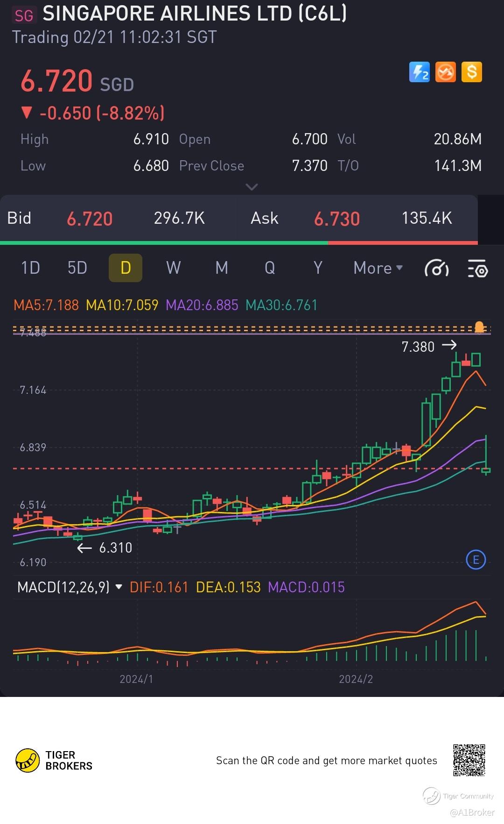Tap MA5:7.188 indicator label
This screenshot has width=504, height=824.
click(x=46, y=305)
